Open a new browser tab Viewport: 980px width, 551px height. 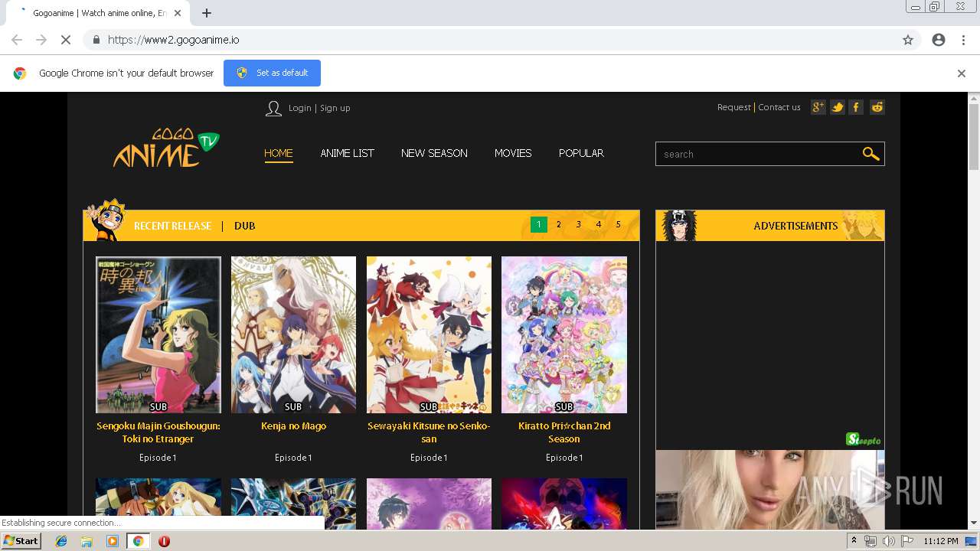(207, 13)
